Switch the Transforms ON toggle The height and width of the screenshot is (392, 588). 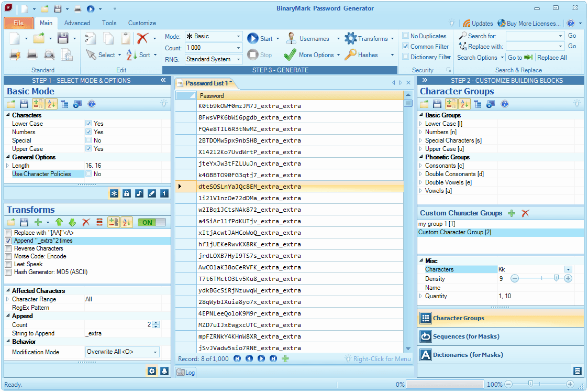click(151, 222)
